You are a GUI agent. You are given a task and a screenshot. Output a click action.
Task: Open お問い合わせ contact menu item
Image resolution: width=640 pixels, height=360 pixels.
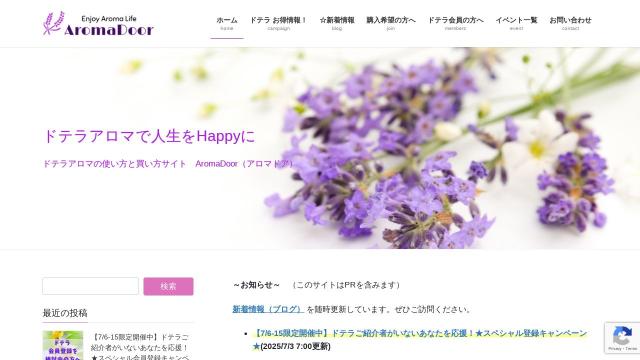570,23
